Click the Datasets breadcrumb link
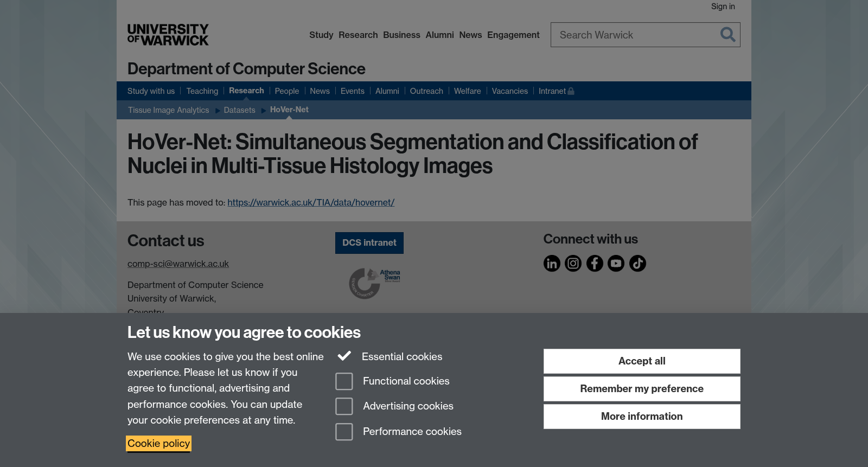Screen dimensions: 868x467 tap(239, 110)
